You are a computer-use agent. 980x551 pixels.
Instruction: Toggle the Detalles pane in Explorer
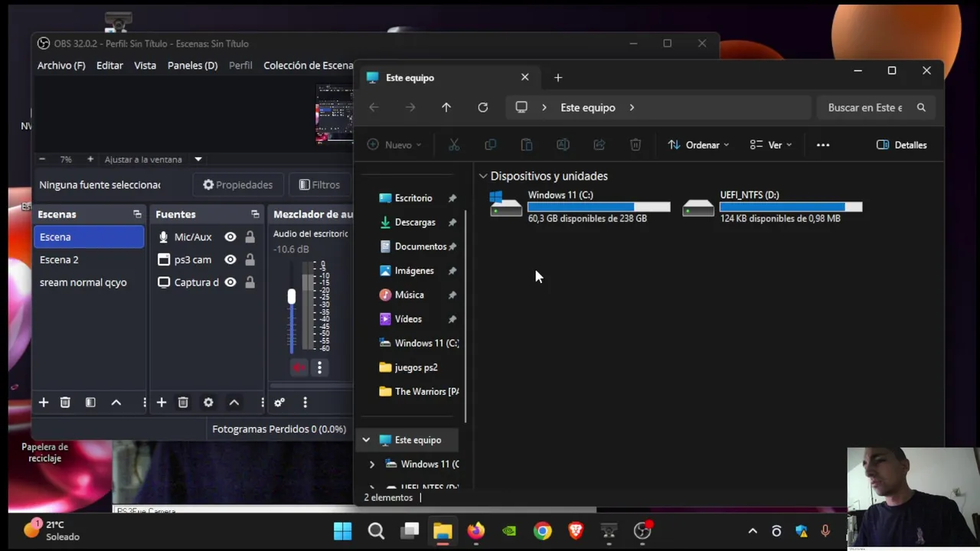902,145
